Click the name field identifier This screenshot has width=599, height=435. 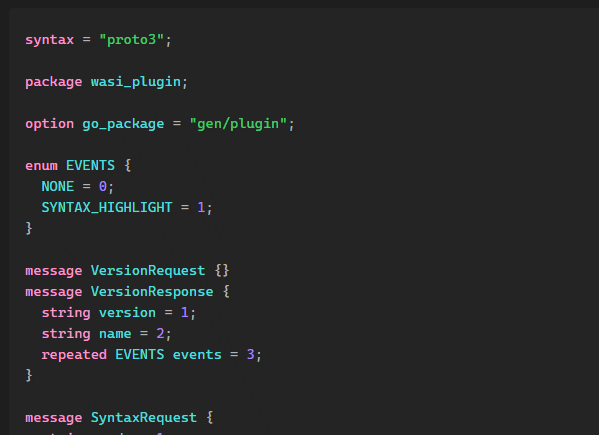coord(115,334)
